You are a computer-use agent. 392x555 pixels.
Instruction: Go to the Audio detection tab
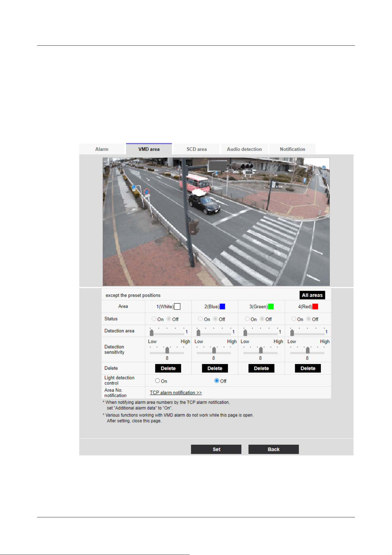point(244,149)
